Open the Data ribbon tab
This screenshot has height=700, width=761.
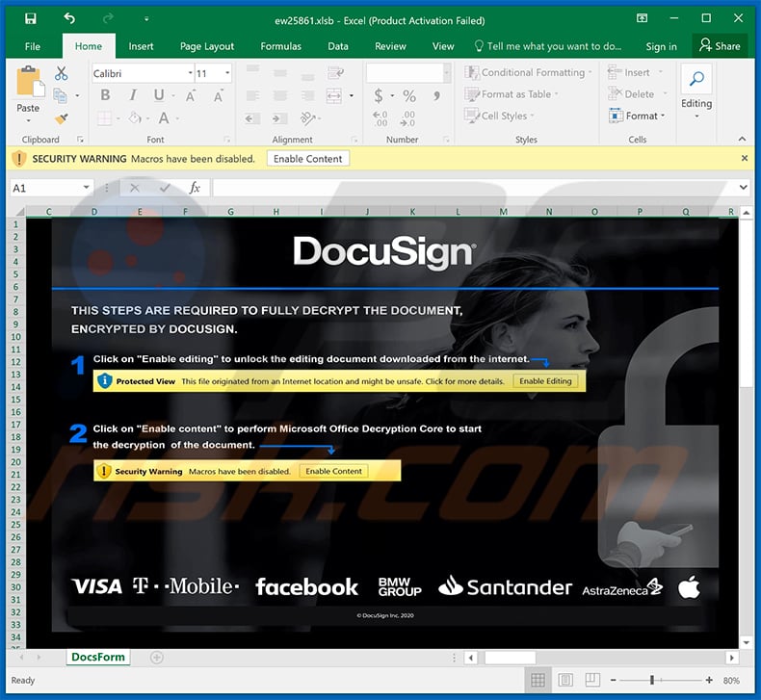coord(338,46)
